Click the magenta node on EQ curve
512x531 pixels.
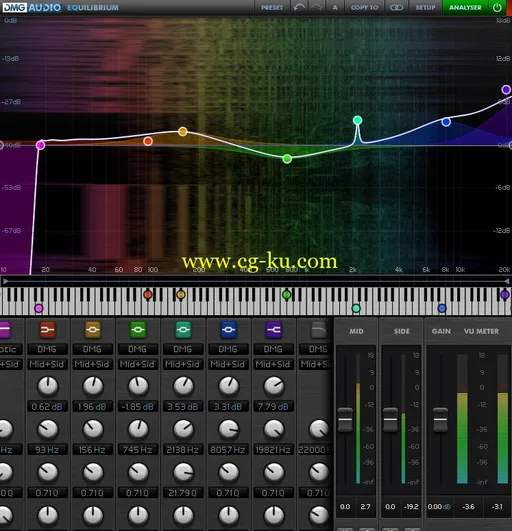point(40,145)
